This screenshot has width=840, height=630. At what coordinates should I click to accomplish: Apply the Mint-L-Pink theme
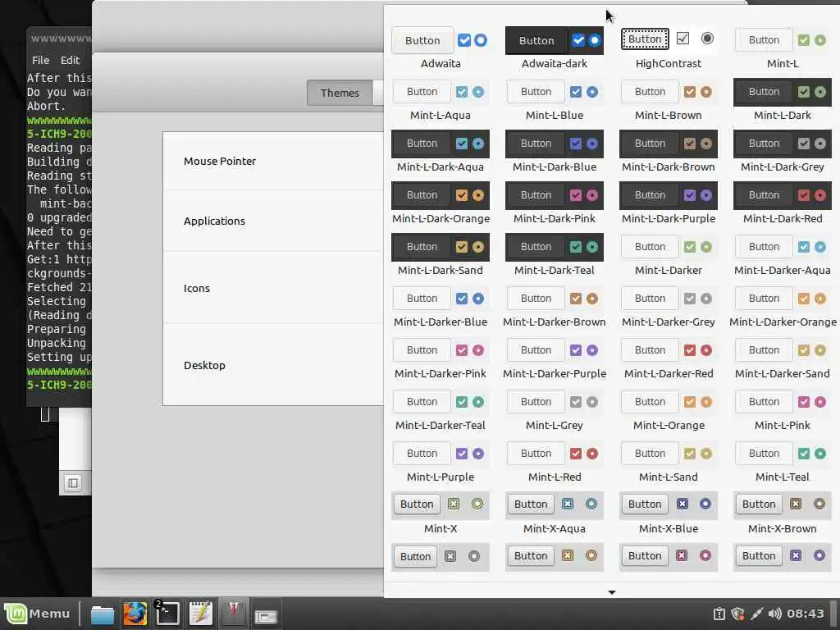click(783, 410)
